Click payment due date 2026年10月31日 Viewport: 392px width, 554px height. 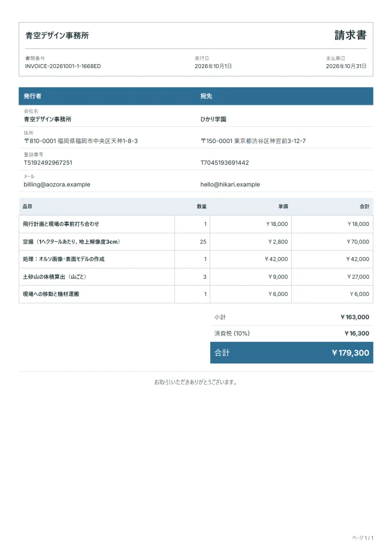346,66
